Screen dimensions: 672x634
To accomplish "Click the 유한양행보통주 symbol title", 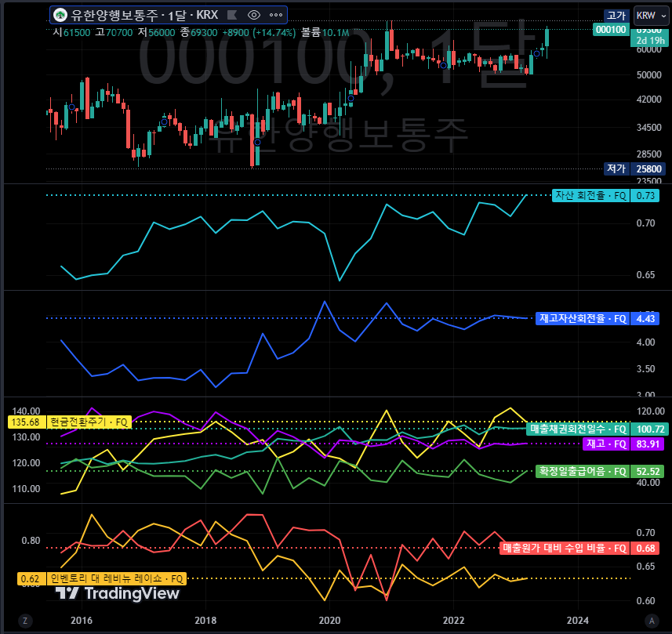I will 114,16.
